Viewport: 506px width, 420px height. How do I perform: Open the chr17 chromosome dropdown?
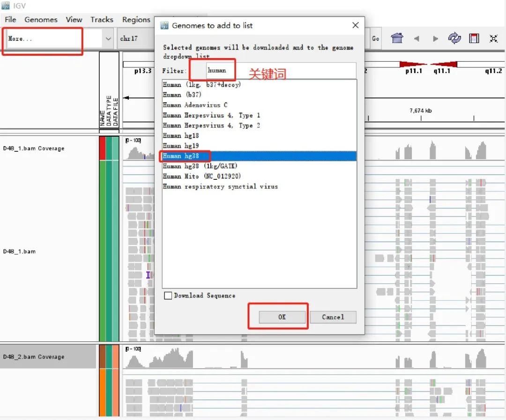(x=135, y=39)
